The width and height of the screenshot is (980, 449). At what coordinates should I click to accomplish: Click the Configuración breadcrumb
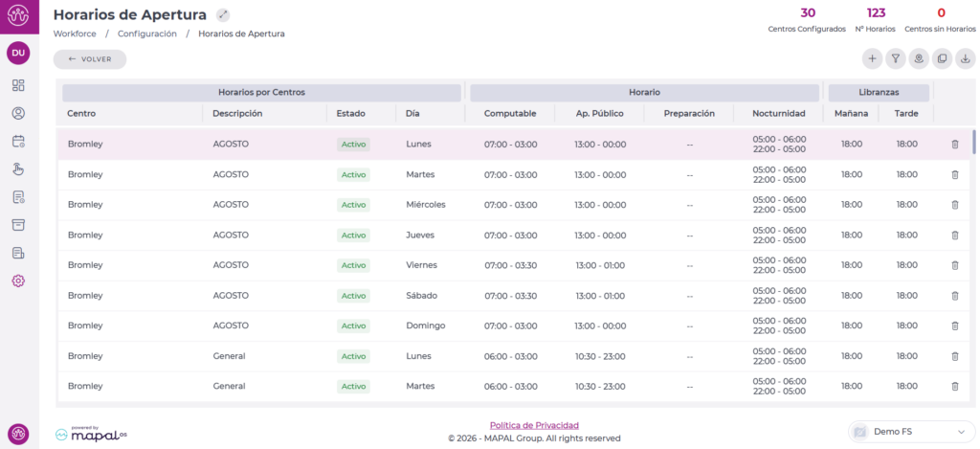pyautogui.click(x=147, y=34)
